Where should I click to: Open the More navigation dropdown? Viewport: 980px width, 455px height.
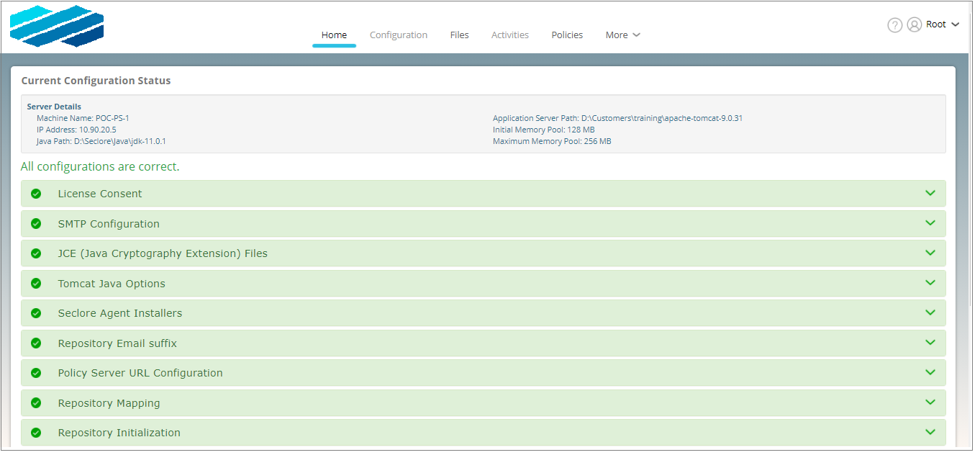pyautogui.click(x=622, y=35)
